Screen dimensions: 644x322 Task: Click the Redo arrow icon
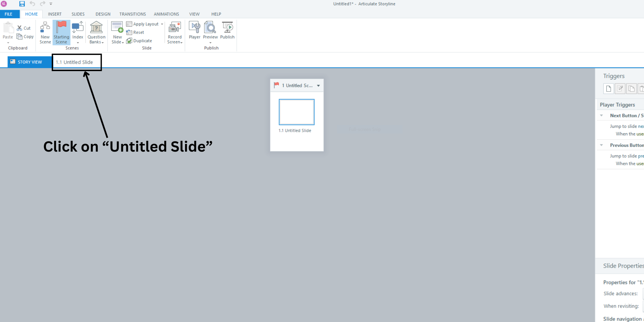(43, 4)
